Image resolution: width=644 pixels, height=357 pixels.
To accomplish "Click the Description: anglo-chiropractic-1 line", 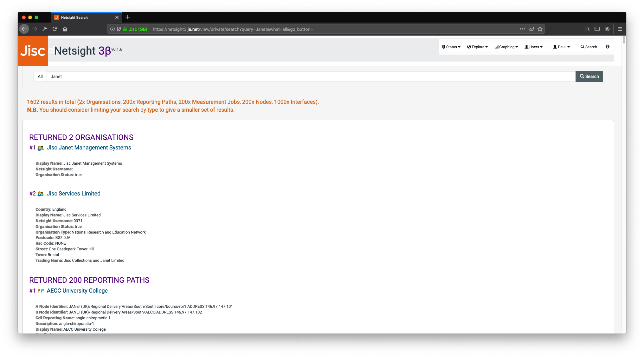I will pyautogui.click(x=65, y=324).
